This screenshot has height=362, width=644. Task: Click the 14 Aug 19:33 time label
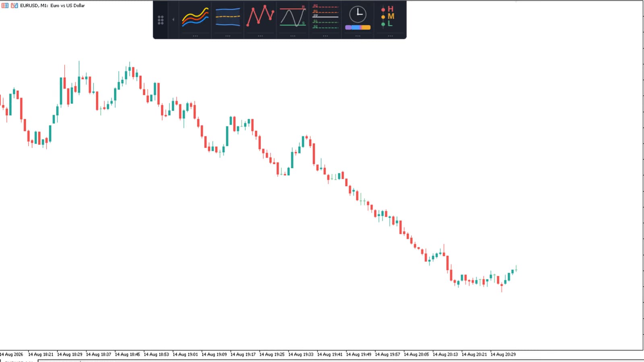coord(301,354)
